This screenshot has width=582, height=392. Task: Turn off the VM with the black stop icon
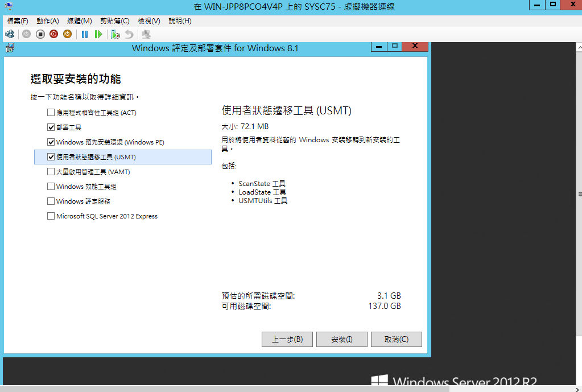(x=40, y=35)
